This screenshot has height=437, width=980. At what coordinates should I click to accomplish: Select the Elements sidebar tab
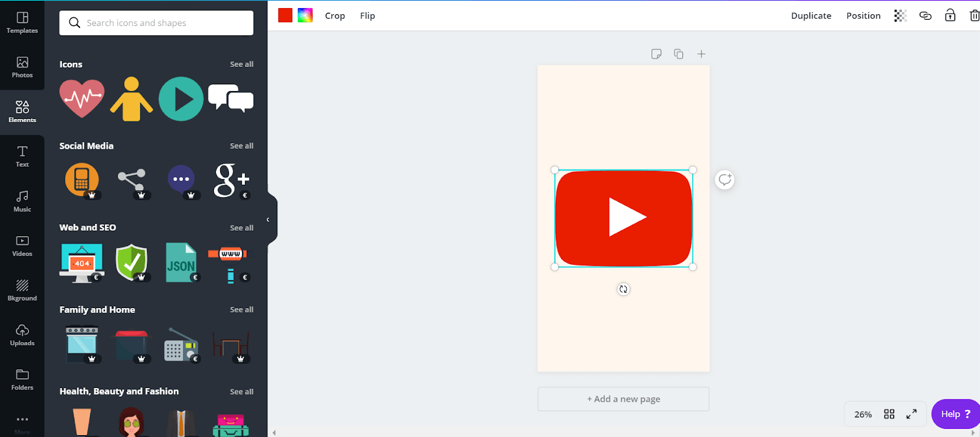click(22, 112)
